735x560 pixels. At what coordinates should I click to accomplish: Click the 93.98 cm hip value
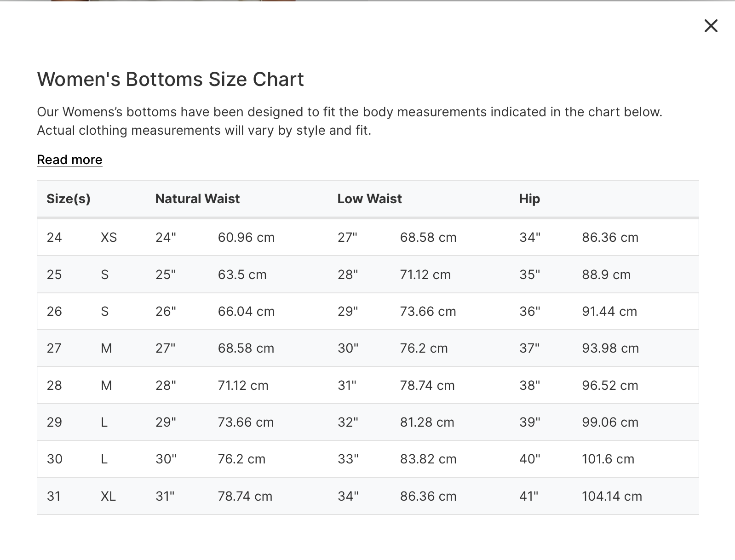610,348
